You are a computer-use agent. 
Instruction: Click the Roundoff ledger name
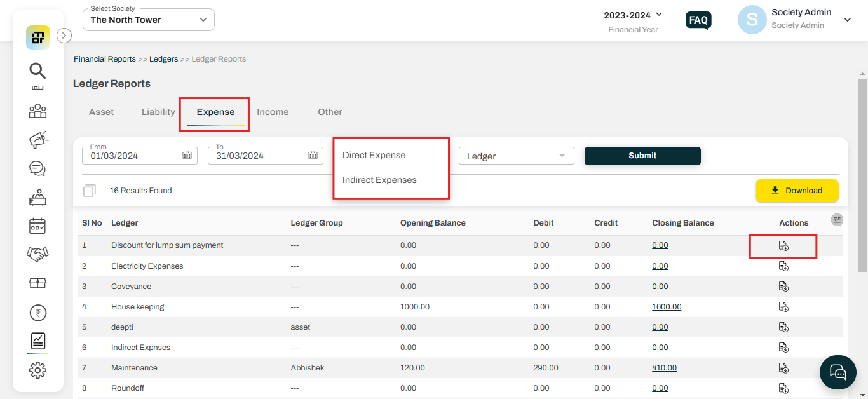(128, 388)
